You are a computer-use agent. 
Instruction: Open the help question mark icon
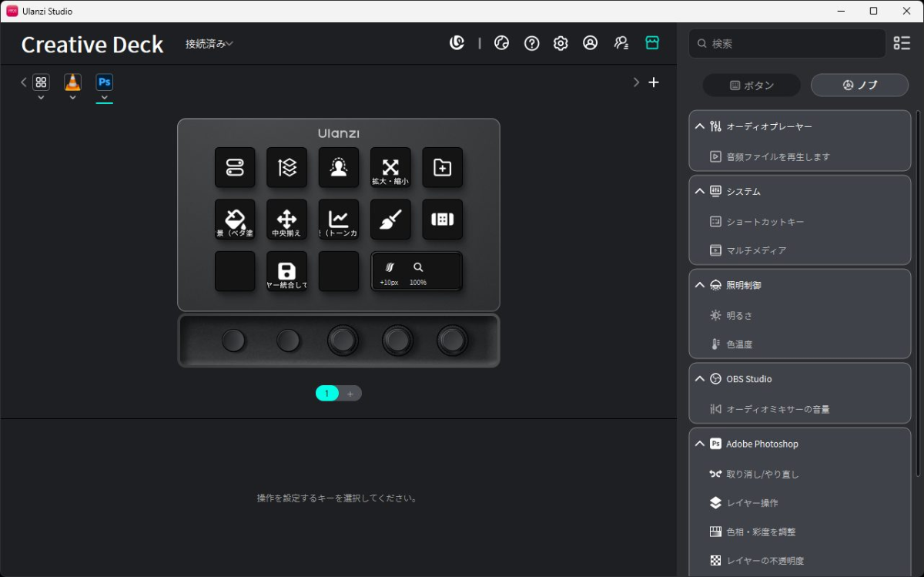coord(531,43)
